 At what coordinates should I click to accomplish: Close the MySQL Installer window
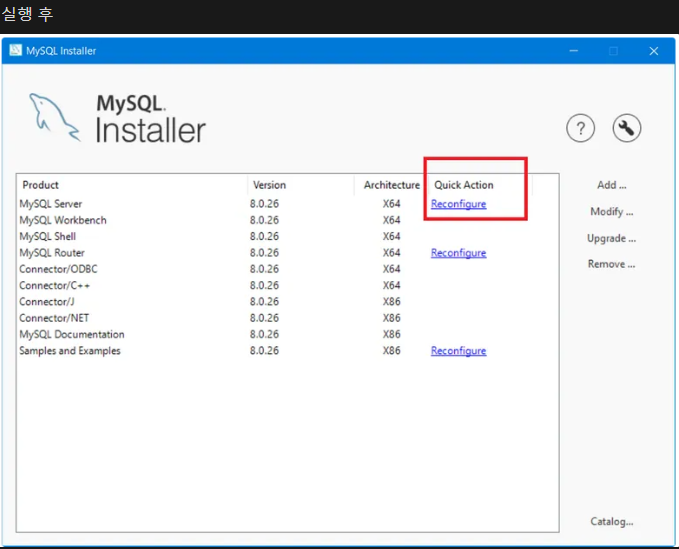(654, 51)
